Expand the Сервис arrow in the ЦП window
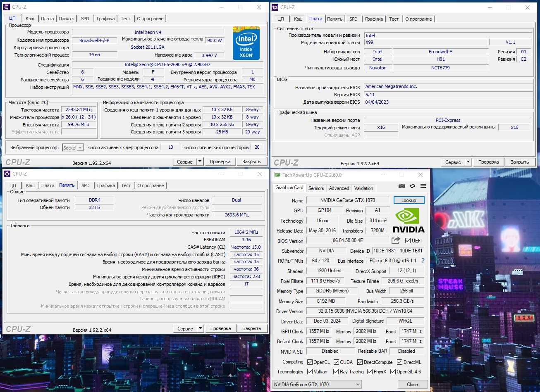Image resolution: width=540 pixels, height=392 pixels. [200, 162]
